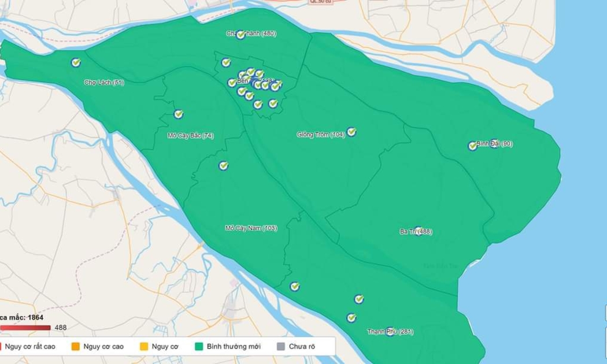Select the 'Chưa rõ' legend label
Image resolution: width=607 pixels, height=364 pixels.
[302, 347]
